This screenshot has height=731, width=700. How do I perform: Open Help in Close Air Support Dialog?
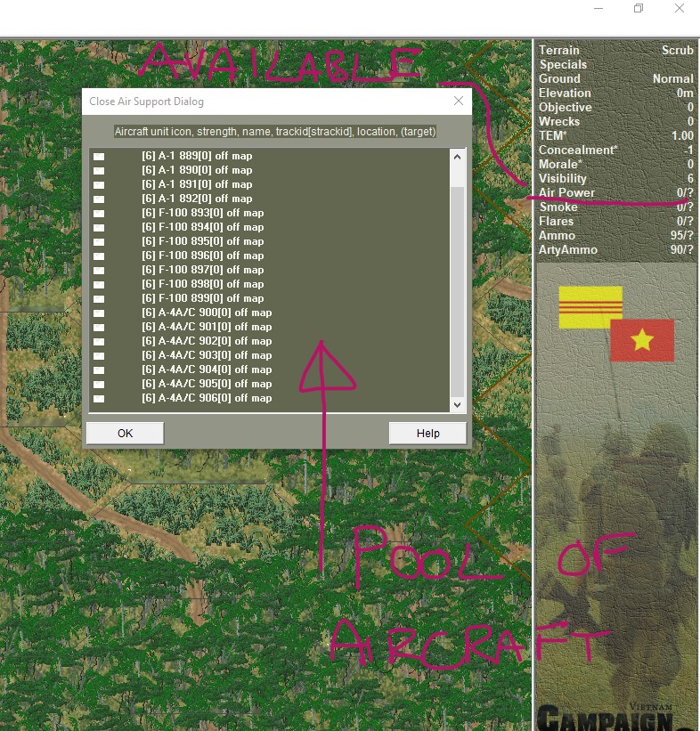tap(427, 433)
